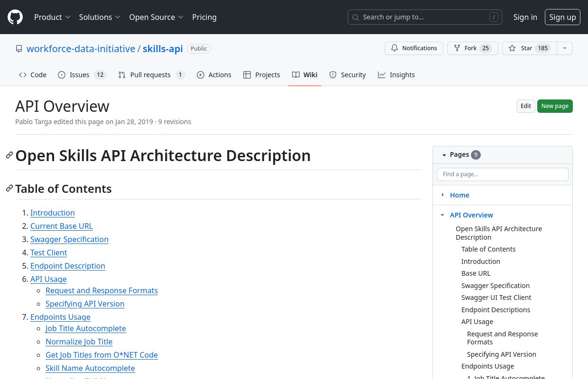This screenshot has height=379, width=588.
Task: Click the Notifications button
Action: point(414,48)
